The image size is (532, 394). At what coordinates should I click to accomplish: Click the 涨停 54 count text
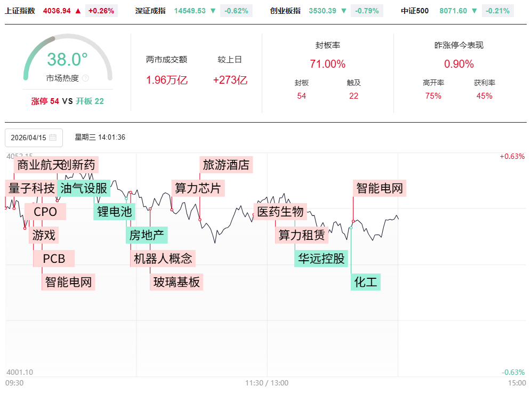45,101
